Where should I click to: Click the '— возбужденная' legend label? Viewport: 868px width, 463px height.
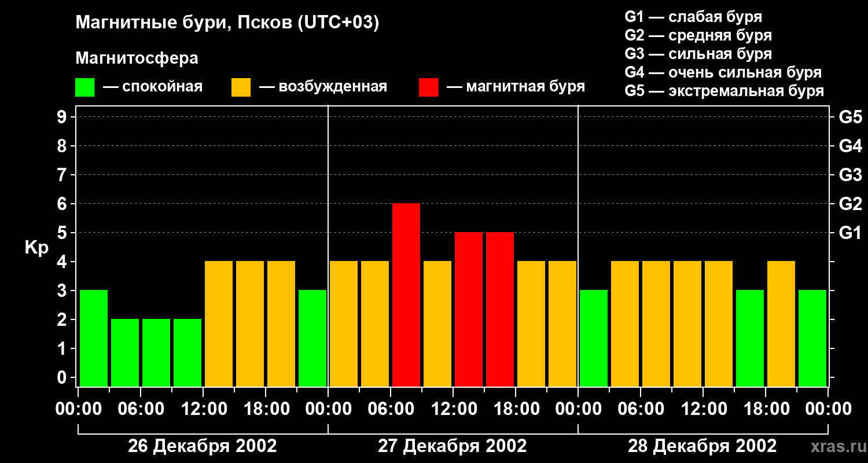click(323, 87)
